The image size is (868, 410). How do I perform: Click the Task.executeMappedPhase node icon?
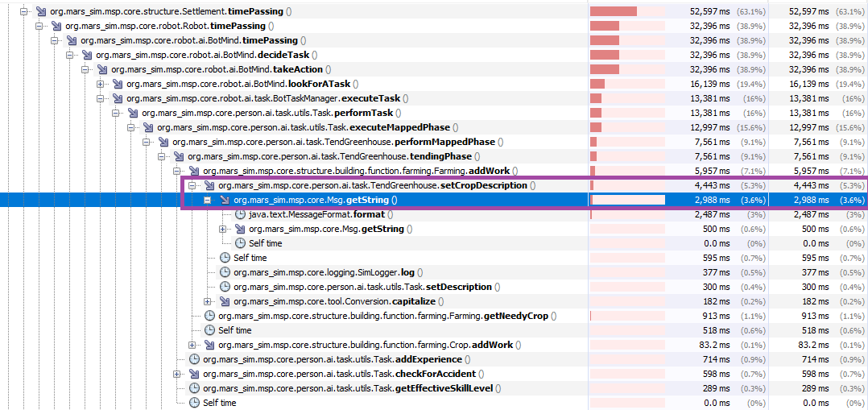click(x=148, y=127)
